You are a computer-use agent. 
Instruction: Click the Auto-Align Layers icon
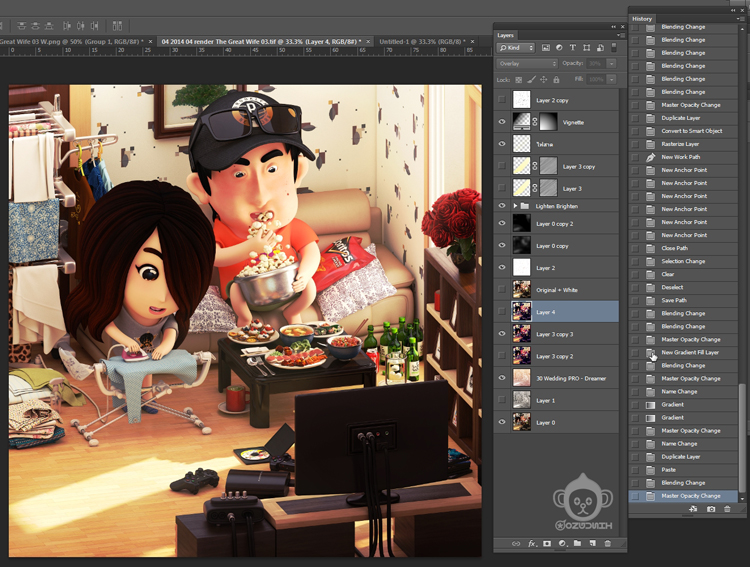pyautogui.click(x=117, y=26)
